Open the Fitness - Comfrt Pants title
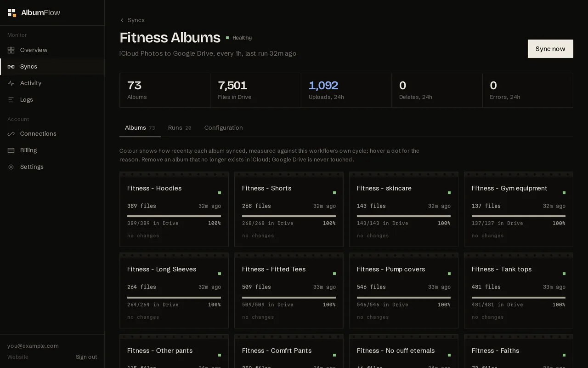Screen dimensions: 588x368 pos(277,351)
